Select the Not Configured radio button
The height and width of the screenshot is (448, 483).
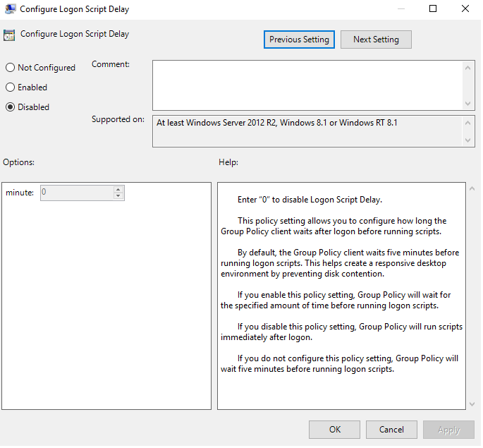10,68
